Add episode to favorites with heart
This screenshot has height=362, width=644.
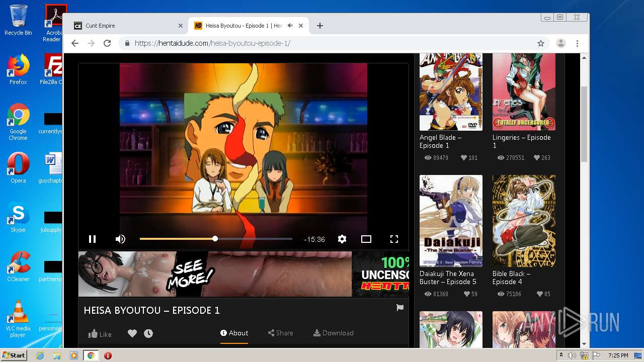(132, 333)
